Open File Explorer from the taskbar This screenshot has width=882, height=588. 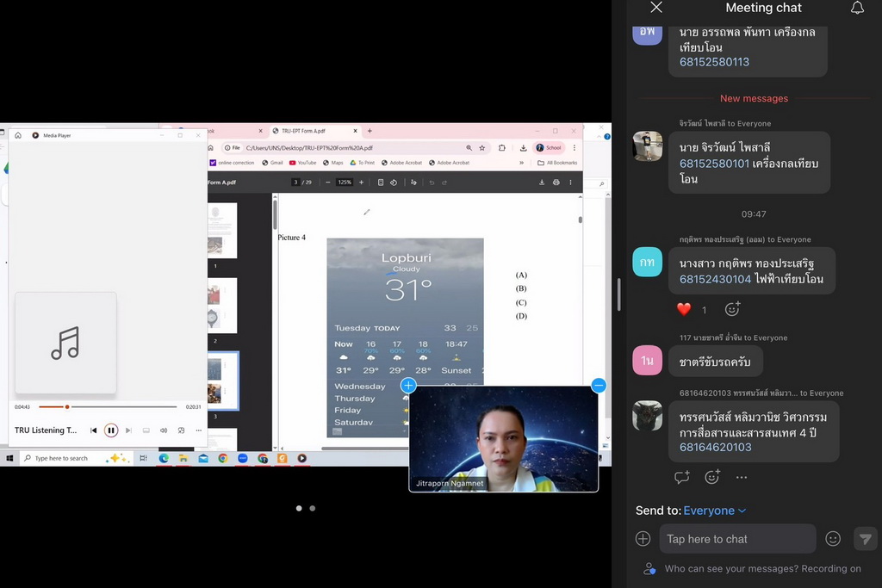183,458
